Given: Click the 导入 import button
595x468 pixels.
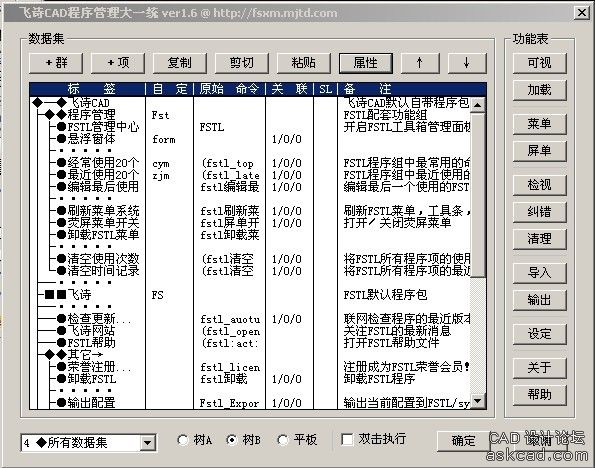Looking at the screenshot, I should click(539, 273).
